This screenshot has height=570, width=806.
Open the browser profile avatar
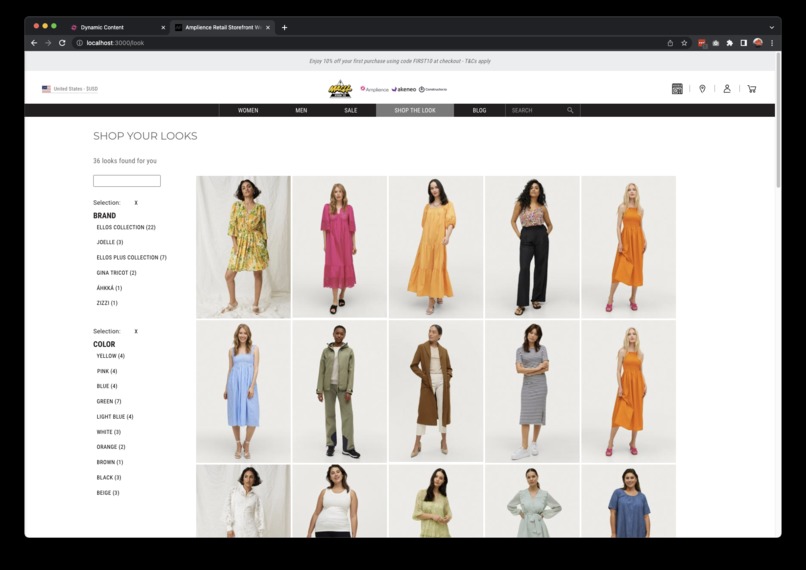pos(758,43)
